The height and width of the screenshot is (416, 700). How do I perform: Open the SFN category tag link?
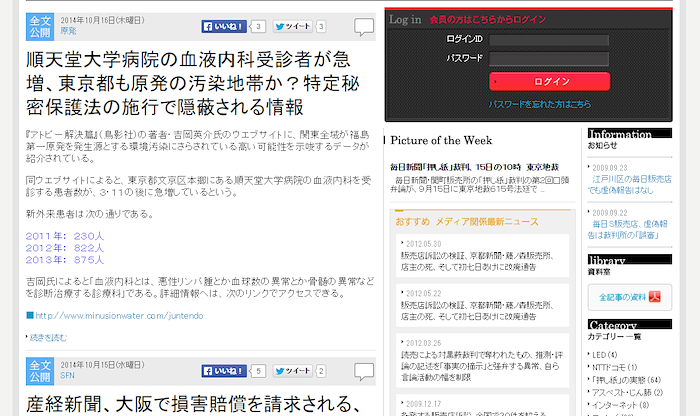(x=67, y=375)
